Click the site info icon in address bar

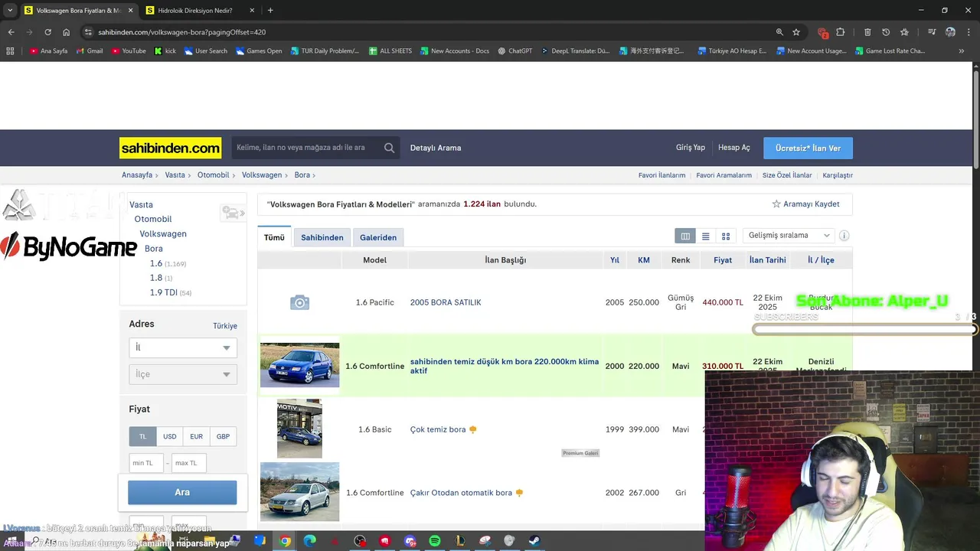click(89, 32)
